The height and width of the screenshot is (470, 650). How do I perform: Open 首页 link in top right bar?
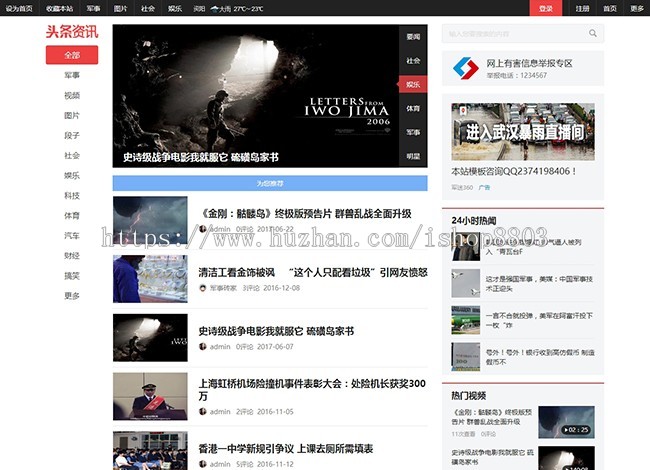609,8
